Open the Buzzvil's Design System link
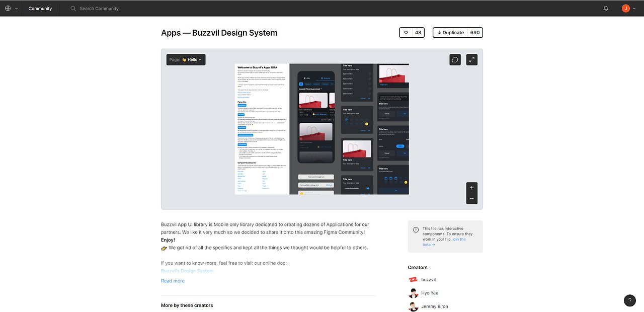644x312 pixels. (187, 271)
